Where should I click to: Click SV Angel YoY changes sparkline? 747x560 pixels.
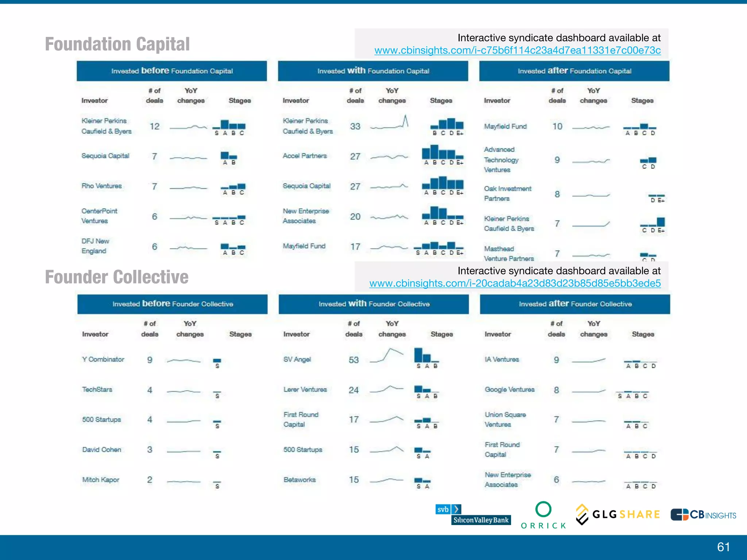[387, 355]
